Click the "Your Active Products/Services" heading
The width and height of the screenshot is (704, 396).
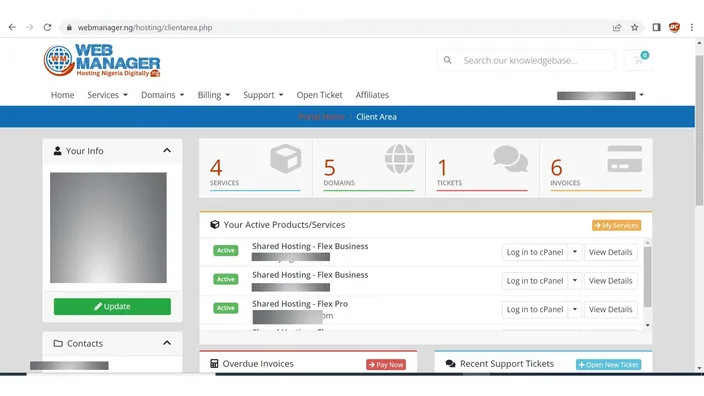point(284,224)
